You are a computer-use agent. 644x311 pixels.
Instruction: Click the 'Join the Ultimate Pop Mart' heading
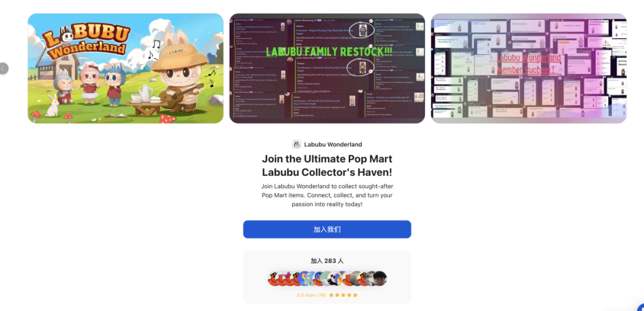[x=327, y=159]
